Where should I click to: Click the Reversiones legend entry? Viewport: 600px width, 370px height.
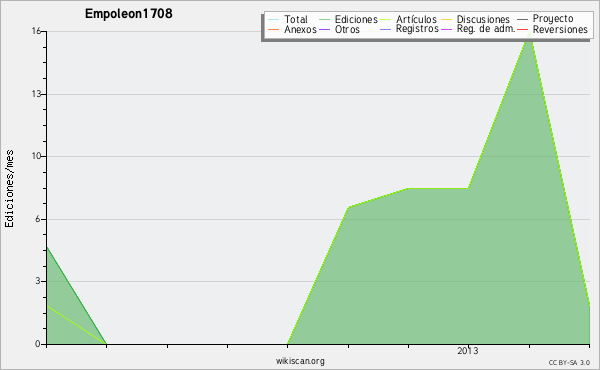(552, 29)
